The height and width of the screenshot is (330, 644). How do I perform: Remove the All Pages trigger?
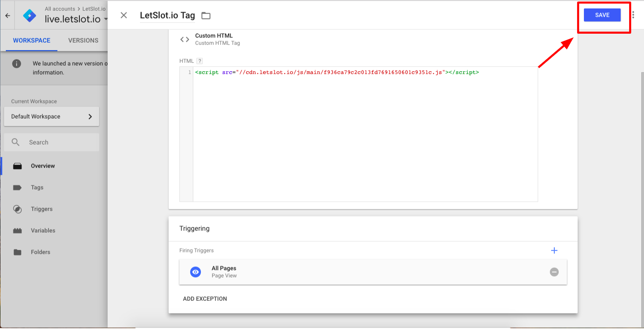554,272
